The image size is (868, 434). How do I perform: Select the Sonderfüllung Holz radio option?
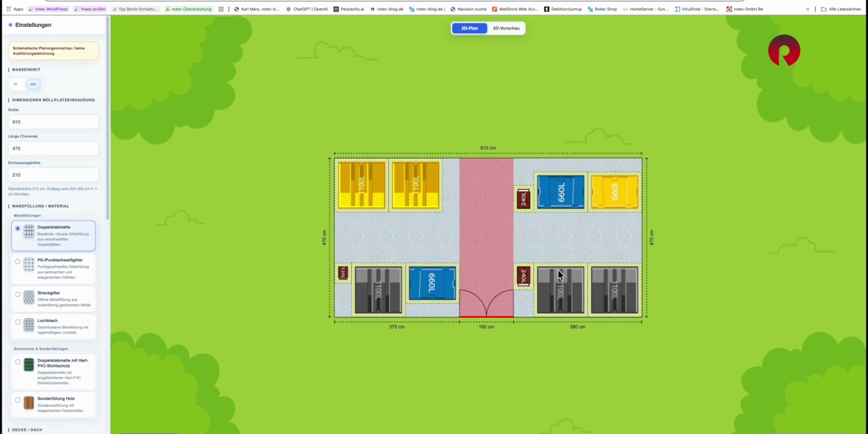tap(18, 400)
